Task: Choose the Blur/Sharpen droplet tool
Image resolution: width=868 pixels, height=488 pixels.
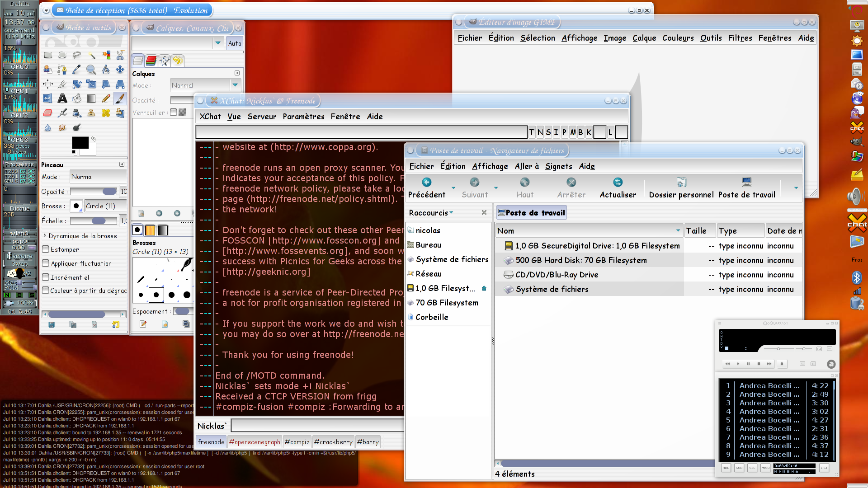Action: [x=48, y=127]
